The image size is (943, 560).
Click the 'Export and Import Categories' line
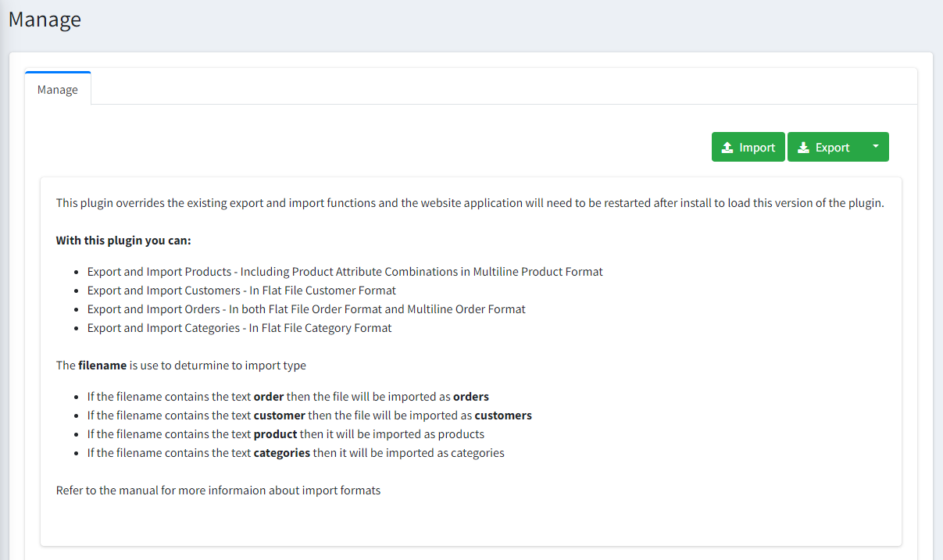point(240,328)
